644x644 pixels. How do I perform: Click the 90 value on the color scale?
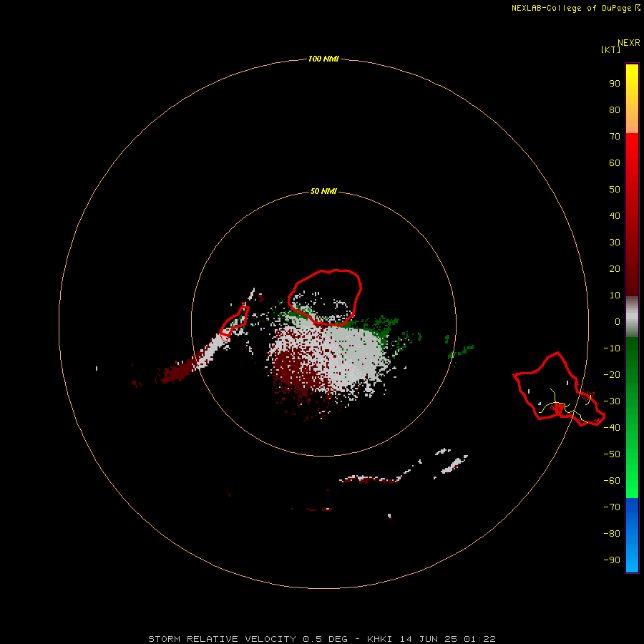coord(615,84)
